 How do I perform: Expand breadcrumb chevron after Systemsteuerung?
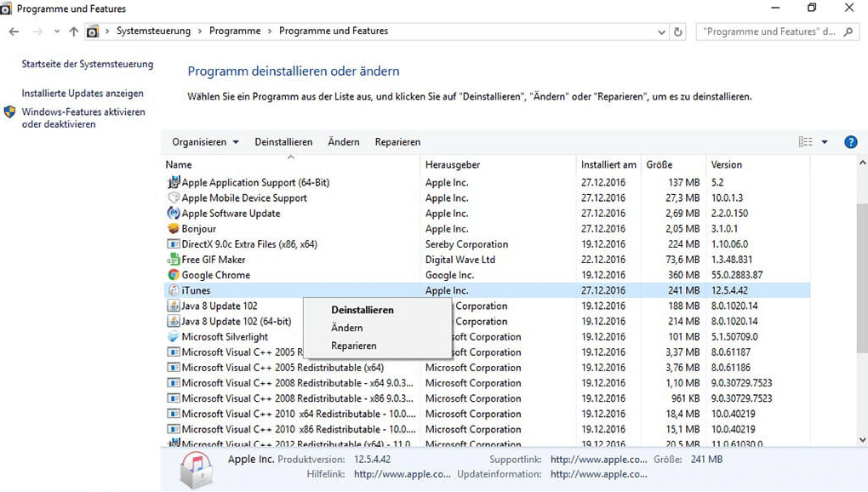coord(200,31)
